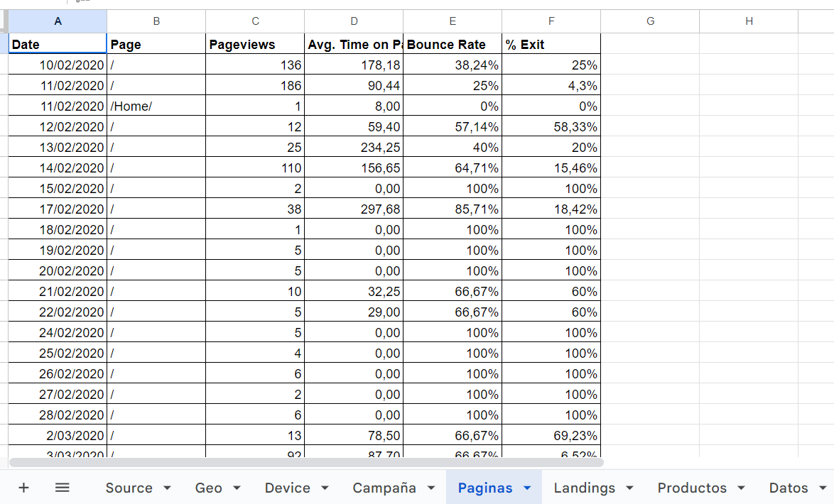
Task: Select the Avg. Time on Page header cell
Action: [354, 44]
